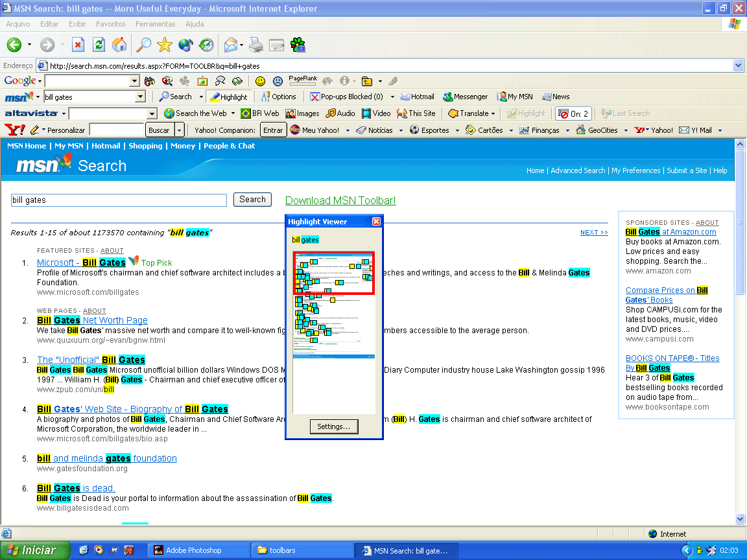Image resolution: width=747 pixels, height=560 pixels.
Task: Click the page Search button beside query box
Action: [x=252, y=200]
